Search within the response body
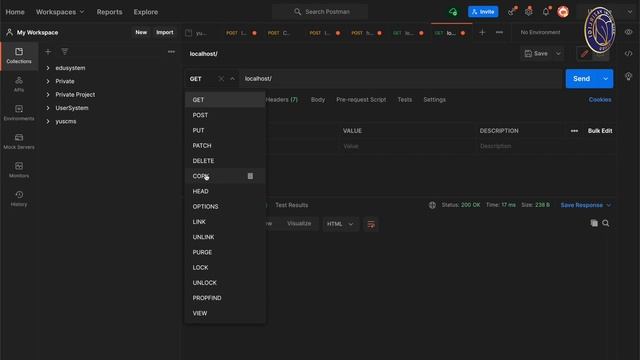 point(606,223)
